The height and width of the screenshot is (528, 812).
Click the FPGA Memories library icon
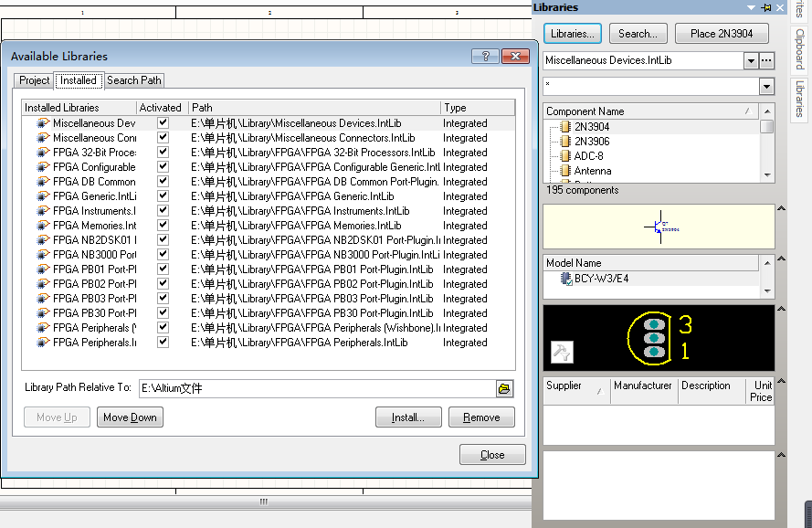coord(43,226)
